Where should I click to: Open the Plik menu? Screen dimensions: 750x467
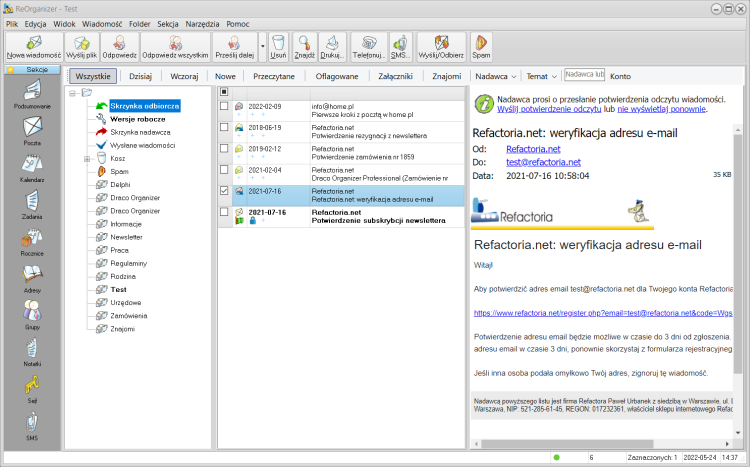[12, 24]
